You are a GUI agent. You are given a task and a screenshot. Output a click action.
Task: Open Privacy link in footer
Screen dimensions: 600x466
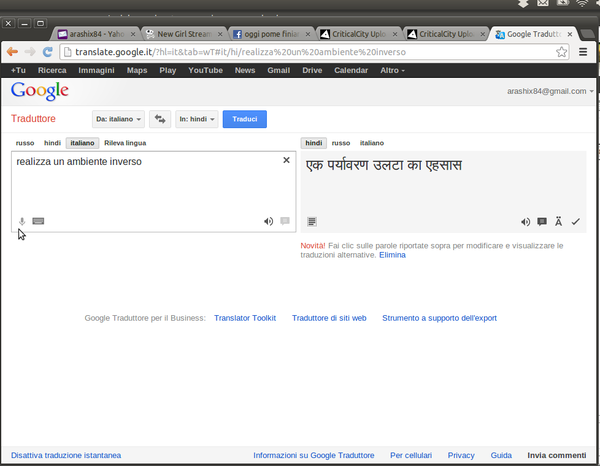point(461,455)
